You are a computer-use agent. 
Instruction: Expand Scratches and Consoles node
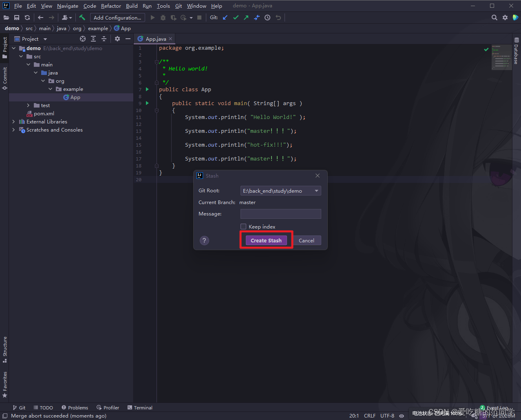(x=14, y=130)
